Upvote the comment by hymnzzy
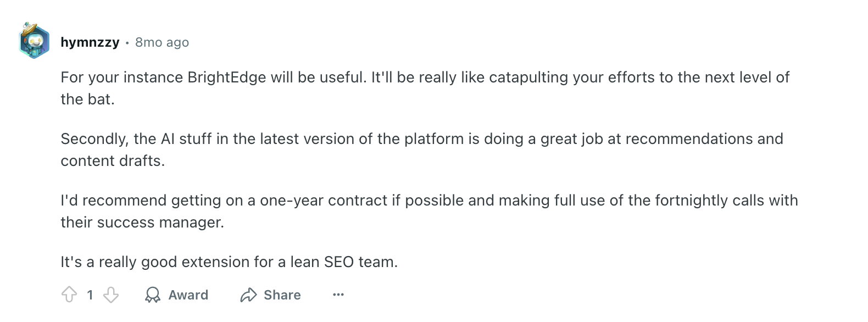This screenshot has height=322, width=868. [x=69, y=295]
